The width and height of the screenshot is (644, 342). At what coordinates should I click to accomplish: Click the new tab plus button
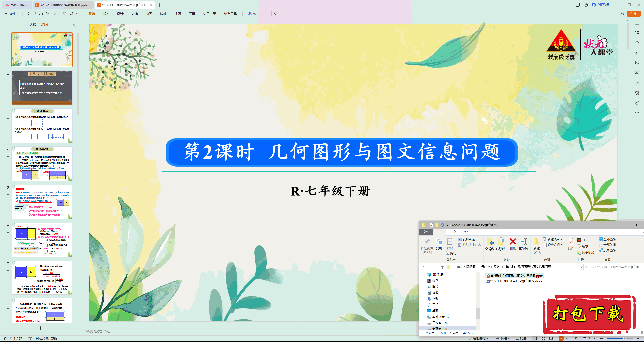pos(159,5)
